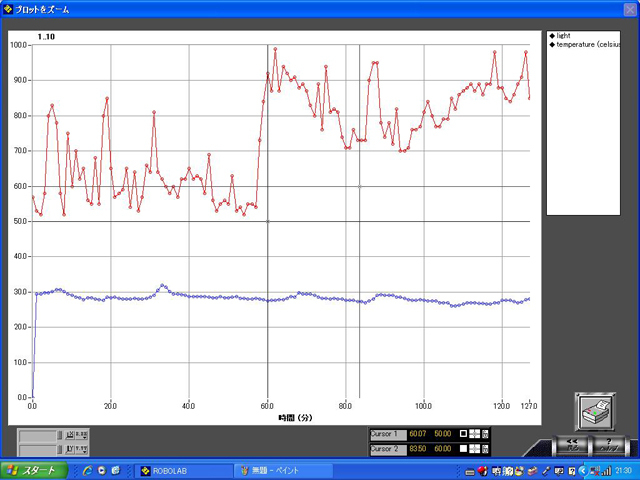Image resolution: width=640 pixels, height=480 pixels.
Task: Select the Cursor 2 name field
Action: pos(388,448)
